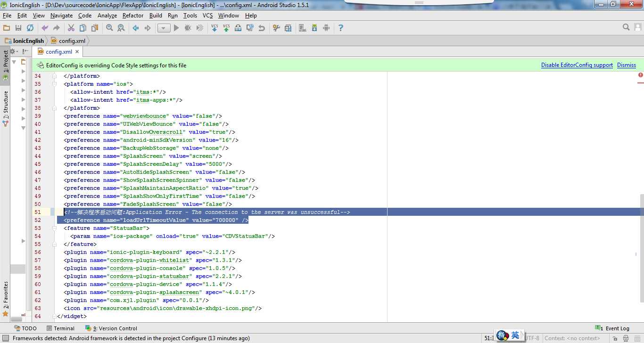Open the run configuration dropdown
644x343 pixels.
click(x=164, y=28)
